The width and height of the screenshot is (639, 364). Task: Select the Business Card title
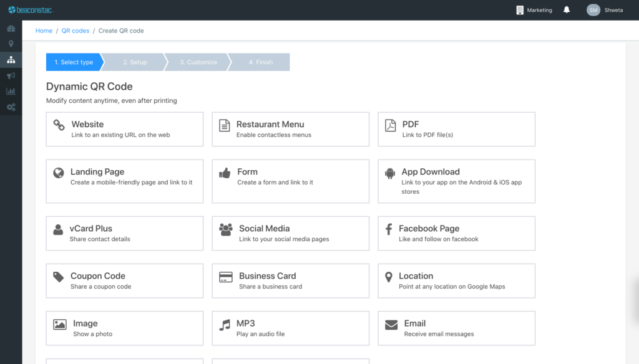pos(267,276)
